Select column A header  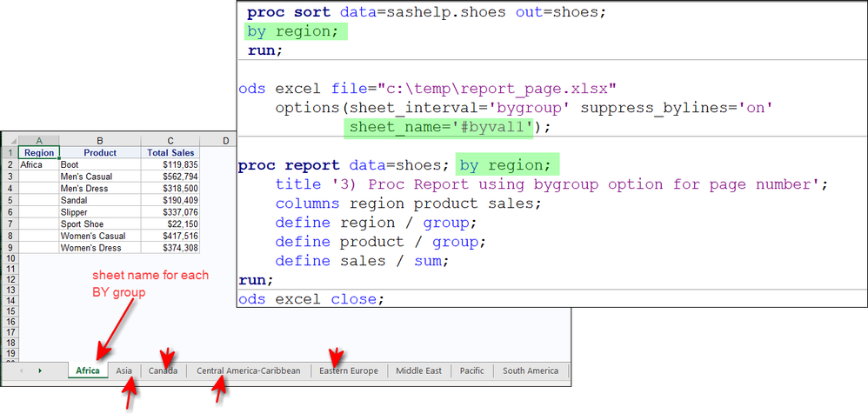pos(39,141)
